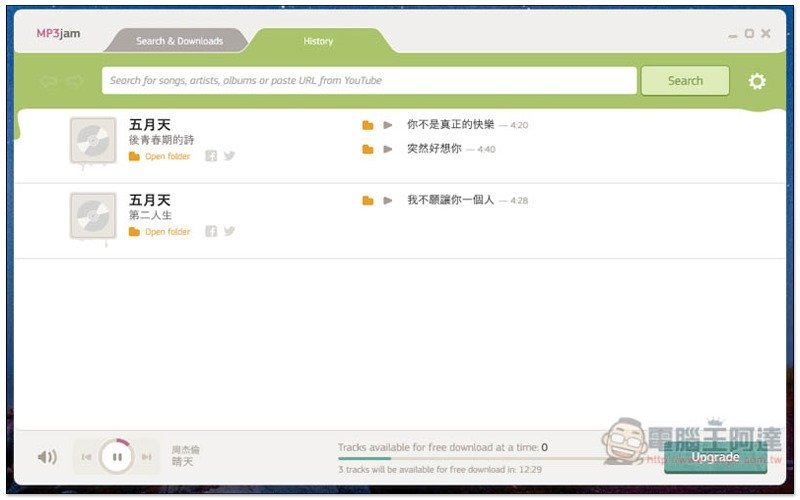This screenshot has width=800, height=500.
Task: Click the Upgrade button
Action: 715,457
